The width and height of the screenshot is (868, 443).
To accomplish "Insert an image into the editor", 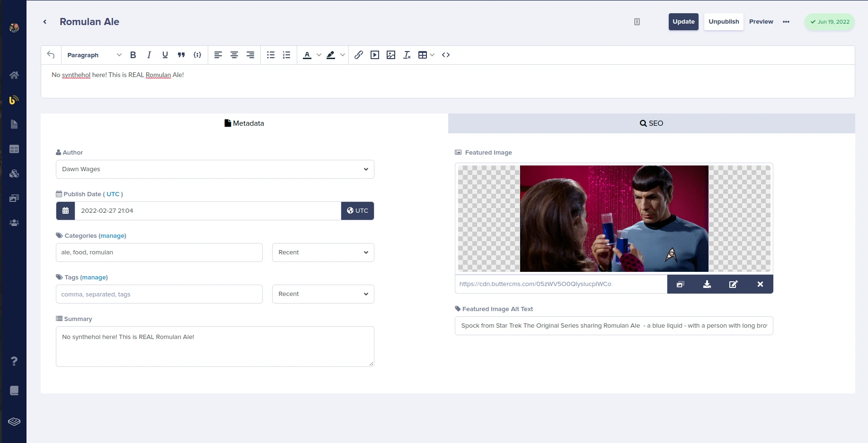I will pyautogui.click(x=391, y=55).
